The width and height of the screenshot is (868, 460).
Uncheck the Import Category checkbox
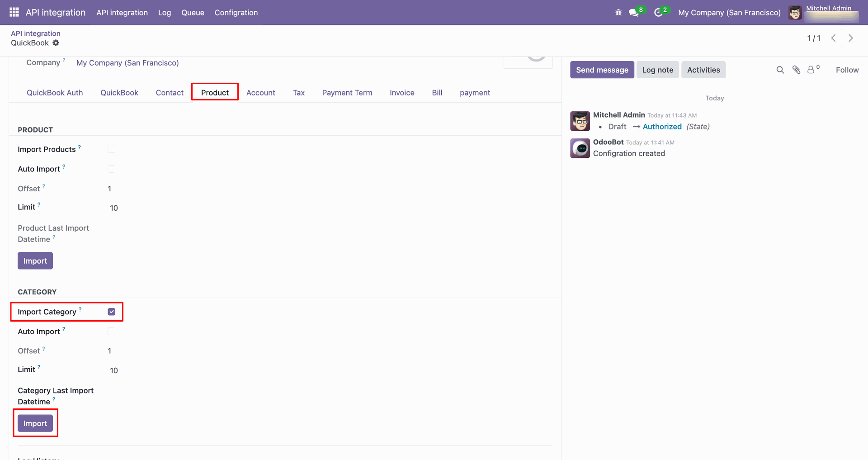click(112, 312)
